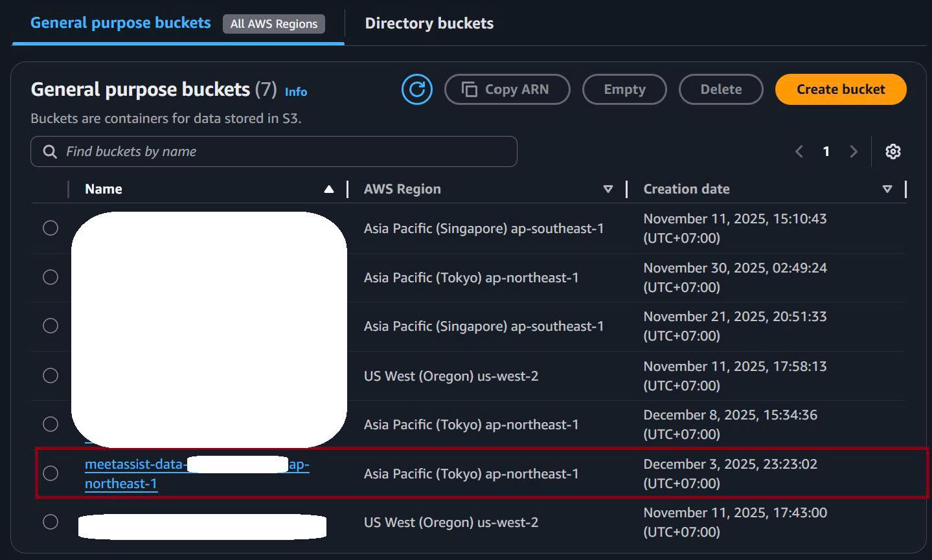Switch to the Directory buckets tab
The width and height of the screenshot is (932, 560).
point(429,23)
